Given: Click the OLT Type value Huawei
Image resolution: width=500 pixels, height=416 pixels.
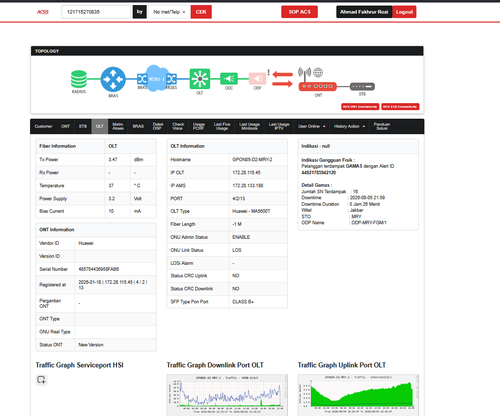Looking at the screenshot, I should pos(251,211).
